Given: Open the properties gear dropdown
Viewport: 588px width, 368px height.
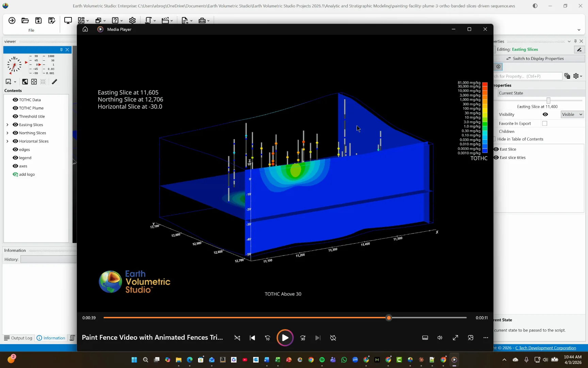Looking at the screenshot, I should [x=577, y=76].
